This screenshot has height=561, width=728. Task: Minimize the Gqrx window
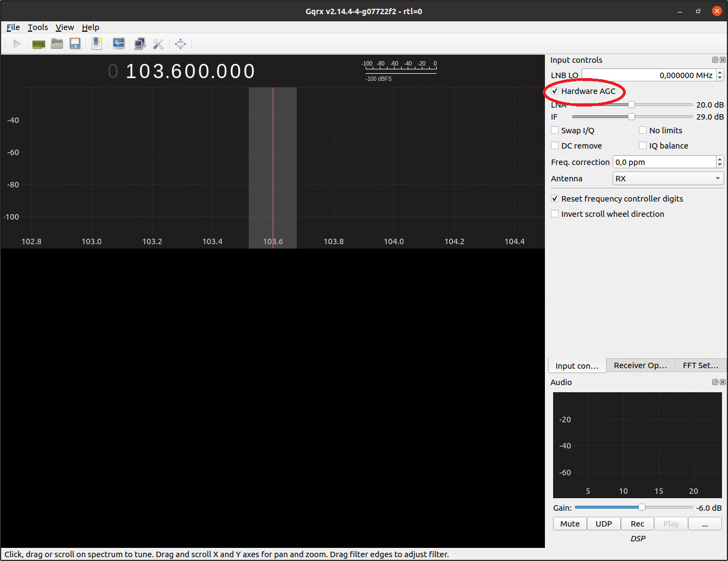pos(680,11)
